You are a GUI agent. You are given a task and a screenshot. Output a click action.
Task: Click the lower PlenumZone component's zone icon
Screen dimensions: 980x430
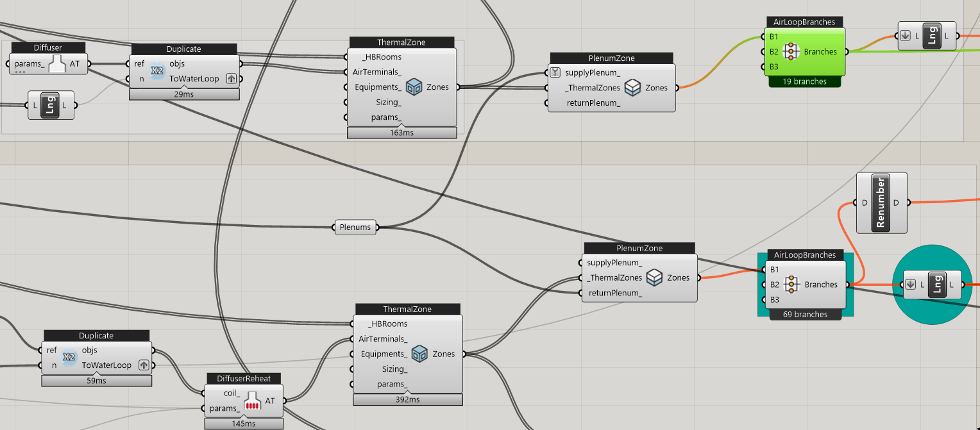(654, 277)
